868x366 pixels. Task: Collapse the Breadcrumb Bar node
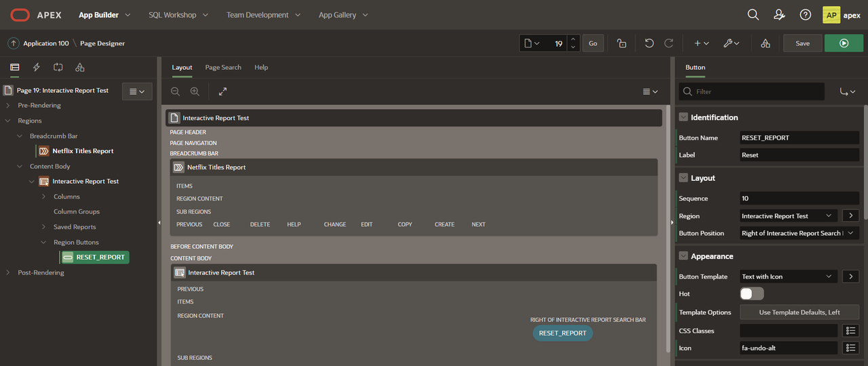(20, 136)
